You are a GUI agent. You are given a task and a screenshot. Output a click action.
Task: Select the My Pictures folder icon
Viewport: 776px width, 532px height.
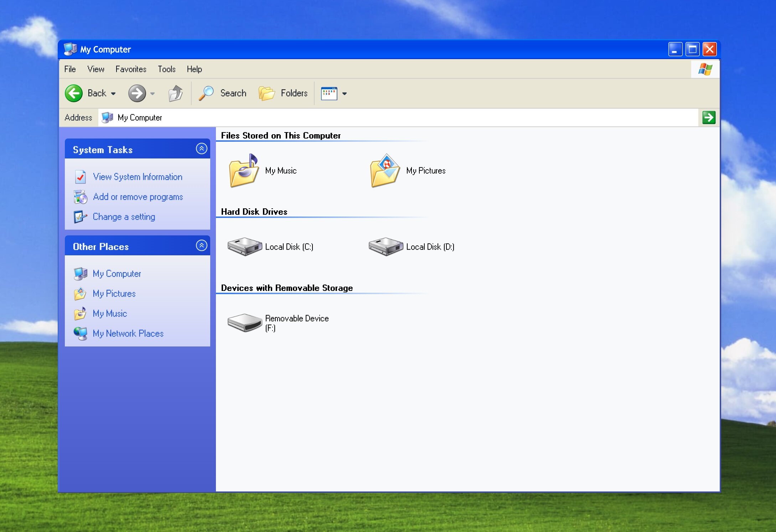tap(385, 171)
